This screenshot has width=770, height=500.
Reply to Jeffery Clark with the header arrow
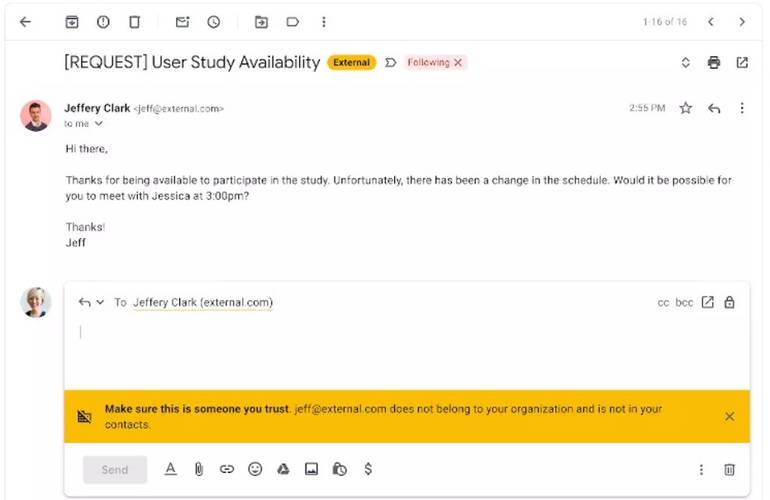click(x=714, y=108)
